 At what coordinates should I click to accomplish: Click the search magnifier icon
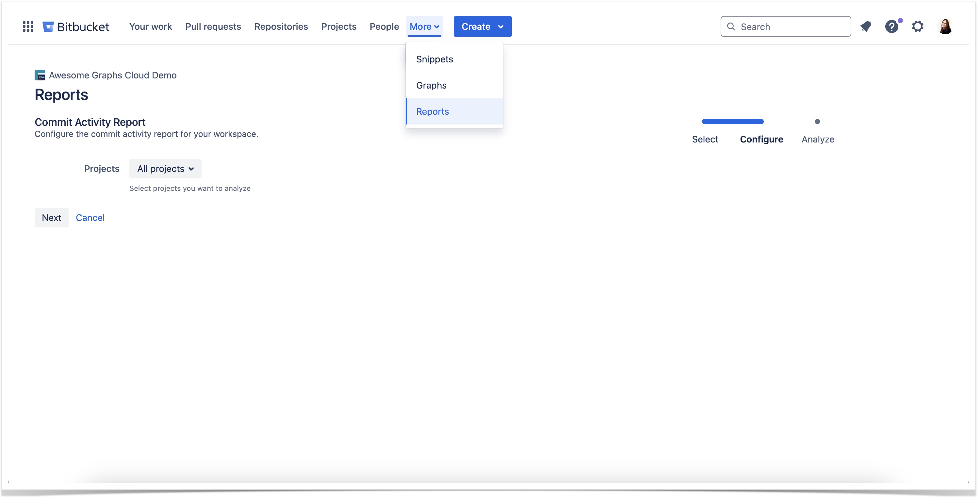click(730, 27)
